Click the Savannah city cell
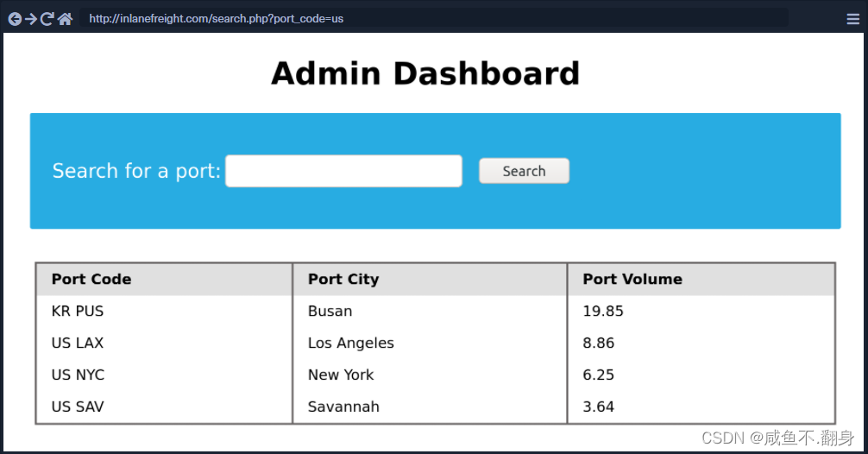Screen dimensions: 868x454 pos(343,407)
